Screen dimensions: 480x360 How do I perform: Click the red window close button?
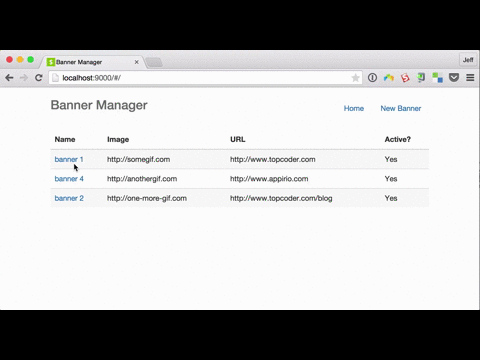point(9,60)
